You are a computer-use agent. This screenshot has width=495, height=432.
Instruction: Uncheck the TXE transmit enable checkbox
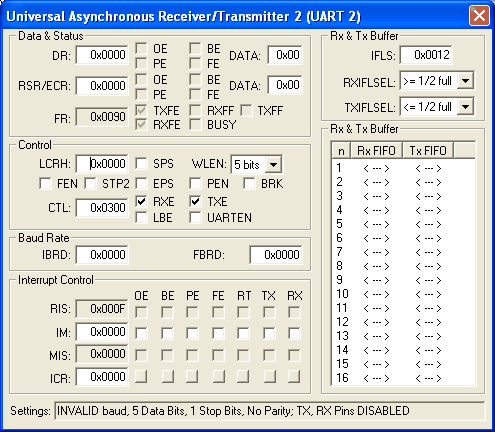point(195,201)
